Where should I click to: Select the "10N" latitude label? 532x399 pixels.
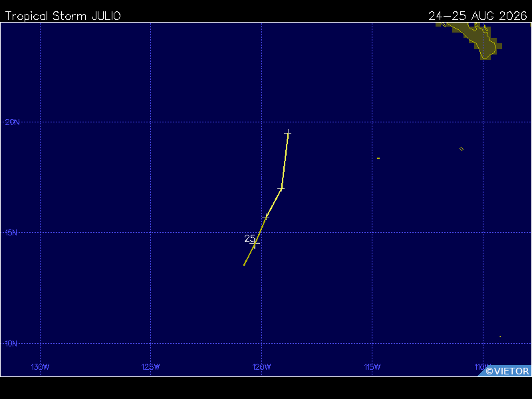pos(11,343)
